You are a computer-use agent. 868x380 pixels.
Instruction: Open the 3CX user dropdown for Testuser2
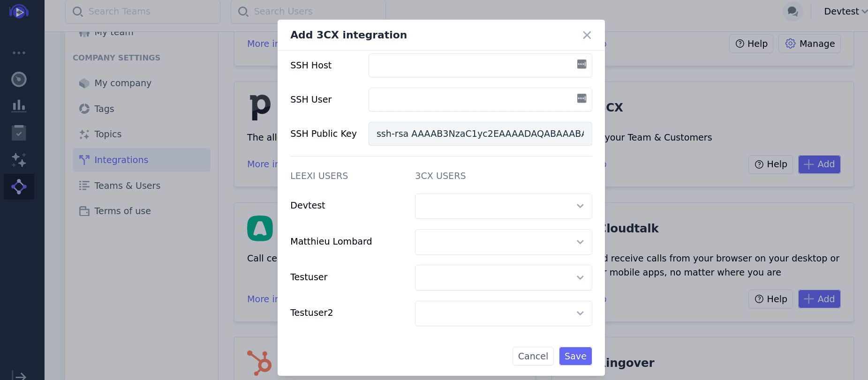click(503, 313)
